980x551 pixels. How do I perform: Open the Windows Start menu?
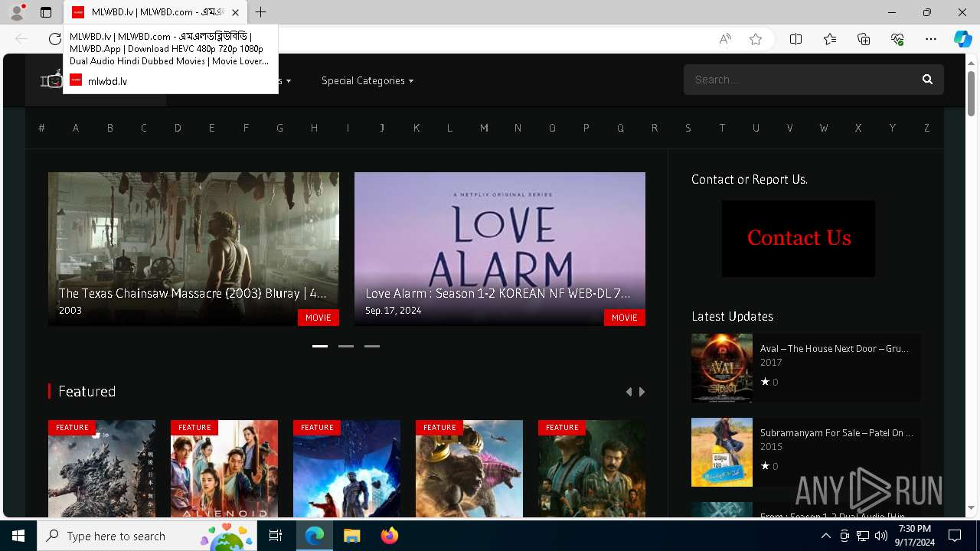point(18,536)
